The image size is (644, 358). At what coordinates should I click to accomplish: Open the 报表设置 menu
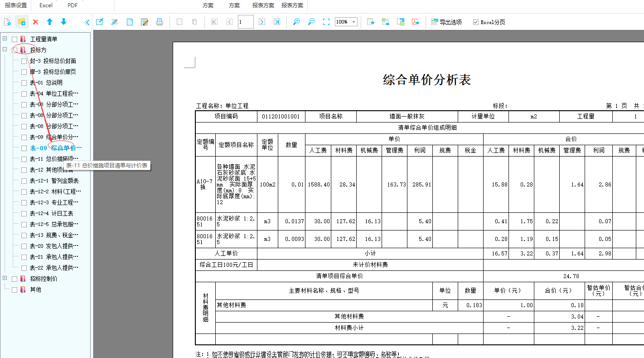(16, 5)
